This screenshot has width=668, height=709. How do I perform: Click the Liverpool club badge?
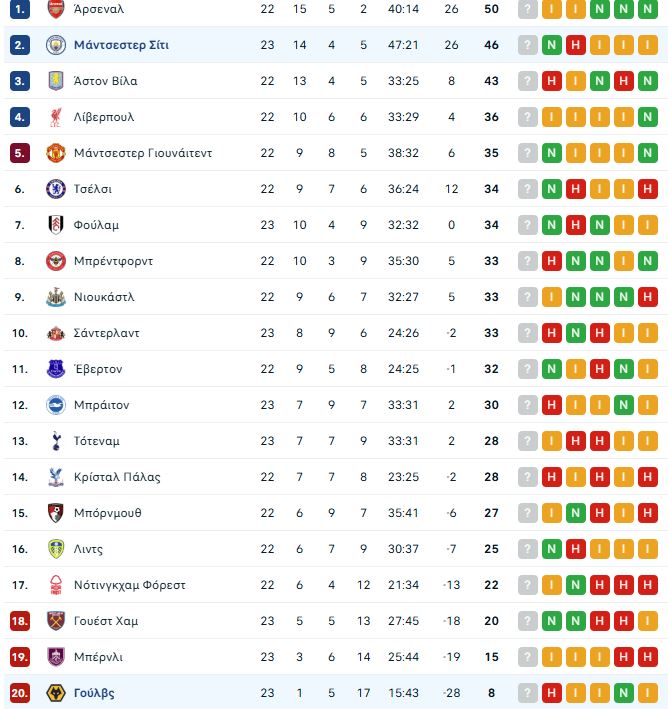(56, 117)
